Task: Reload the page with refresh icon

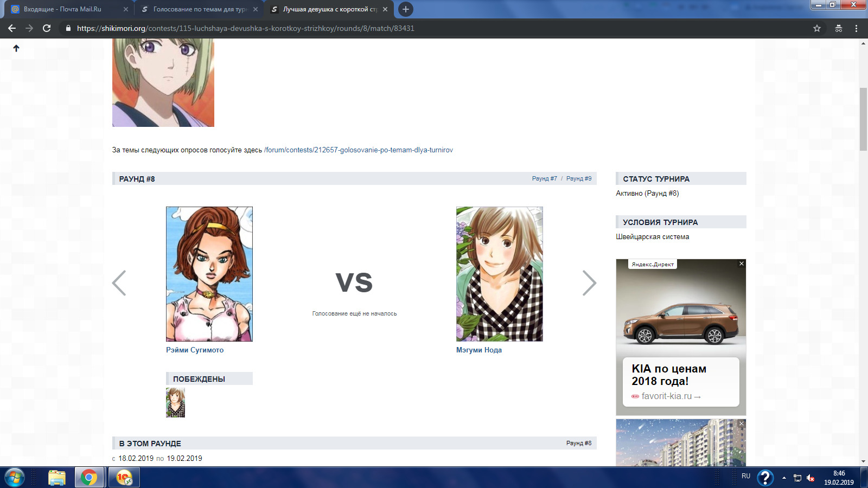Action: point(47,28)
